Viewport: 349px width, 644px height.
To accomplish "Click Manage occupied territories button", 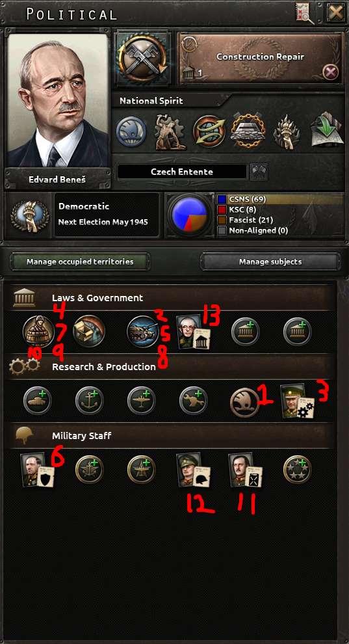I will (81, 262).
